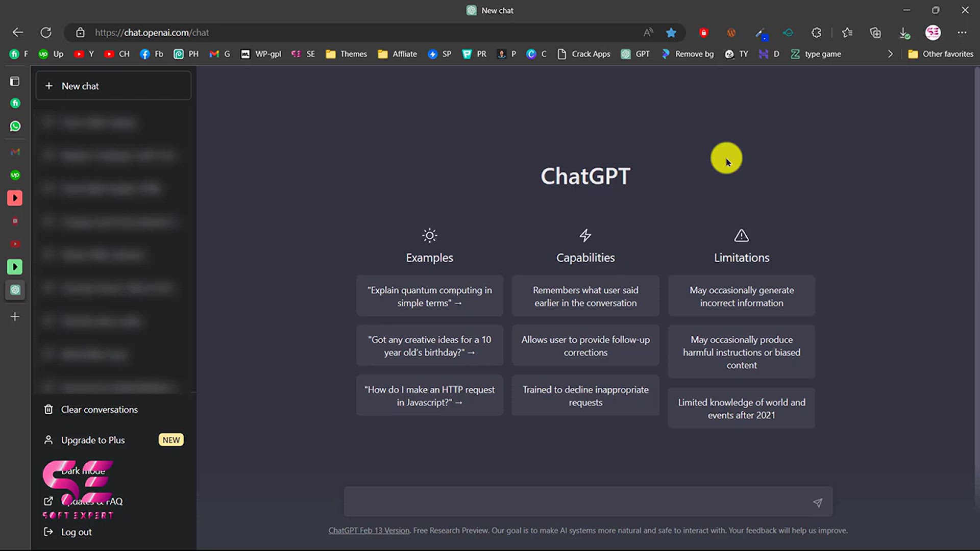Open the browser extensions puzzle icon

[x=816, y=33]
